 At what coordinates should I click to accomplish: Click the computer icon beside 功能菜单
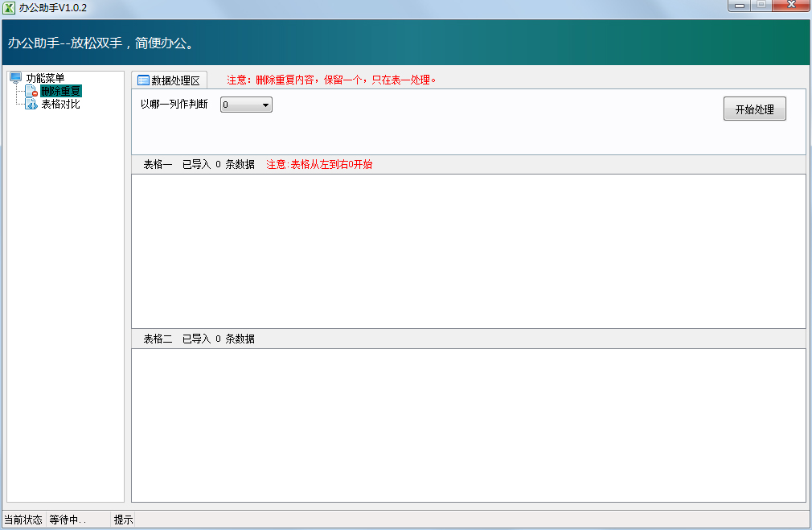pos(15,78)
